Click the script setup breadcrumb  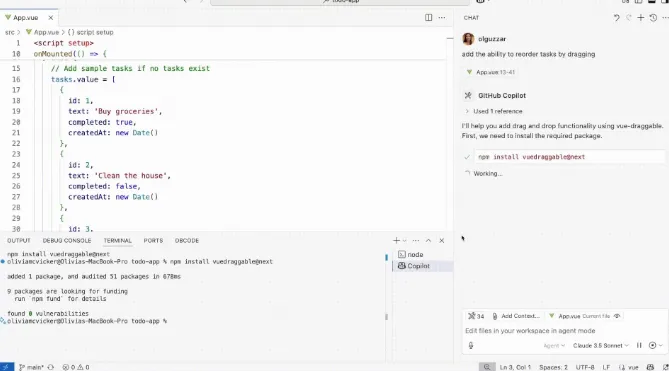click(x=90, y=32)
